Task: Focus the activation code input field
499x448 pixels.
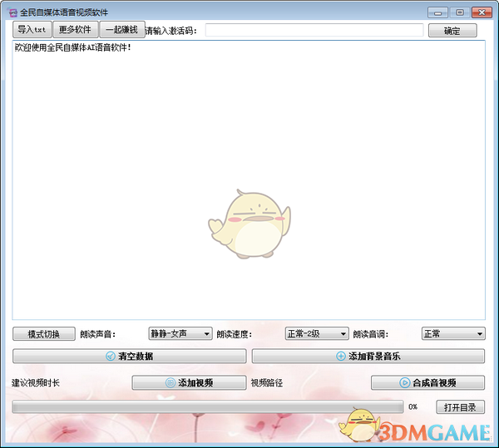Action: 314,31
